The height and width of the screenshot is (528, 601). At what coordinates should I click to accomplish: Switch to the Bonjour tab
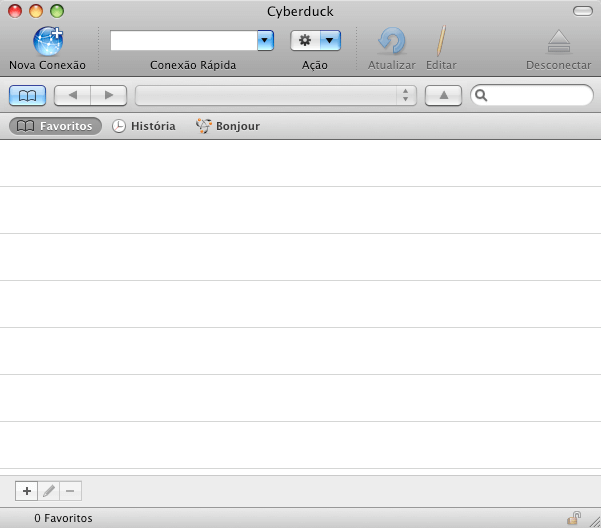click(x=228, y=126)
